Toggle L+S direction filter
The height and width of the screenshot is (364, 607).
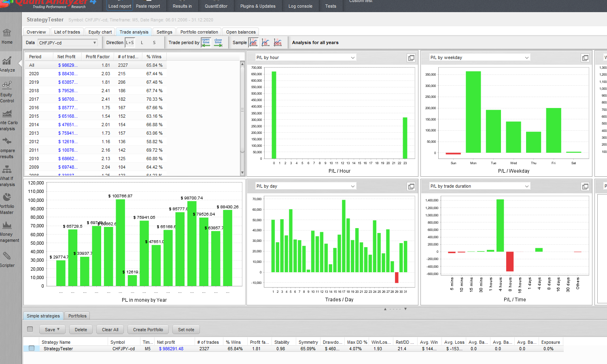click(129, 42)
